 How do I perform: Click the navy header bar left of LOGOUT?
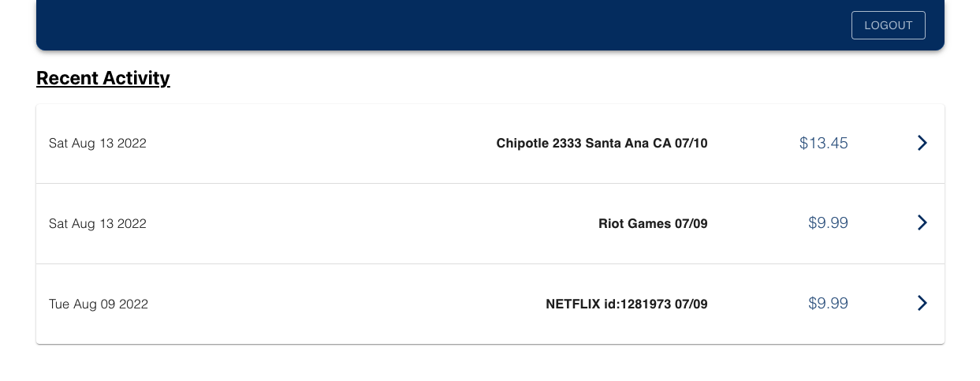[x=442, y=25]
